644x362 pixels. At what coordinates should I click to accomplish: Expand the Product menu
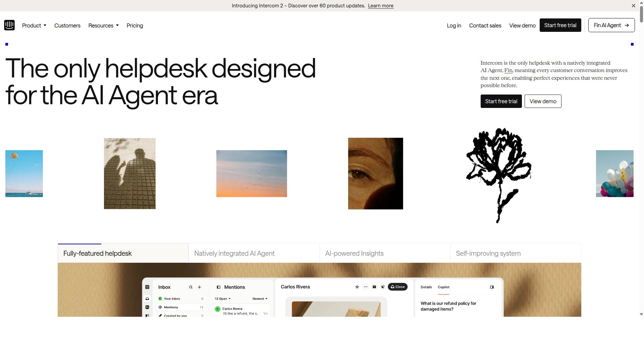34,25
